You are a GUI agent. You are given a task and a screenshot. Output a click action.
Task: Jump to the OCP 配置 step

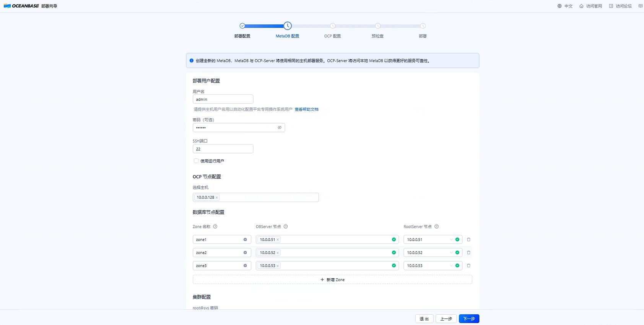332,36
